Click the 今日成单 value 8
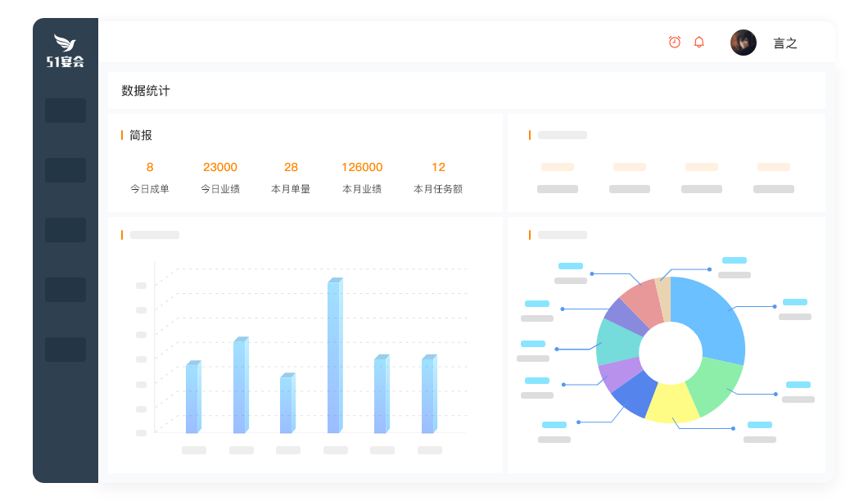The width and height of the screenshot is (868, 501). tap(150, 167)
